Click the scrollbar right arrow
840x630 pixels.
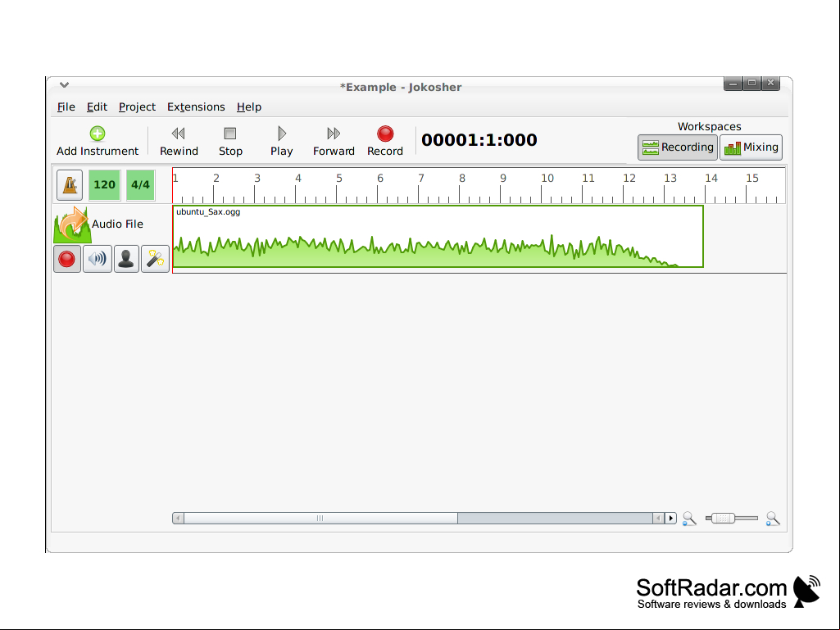670,518
